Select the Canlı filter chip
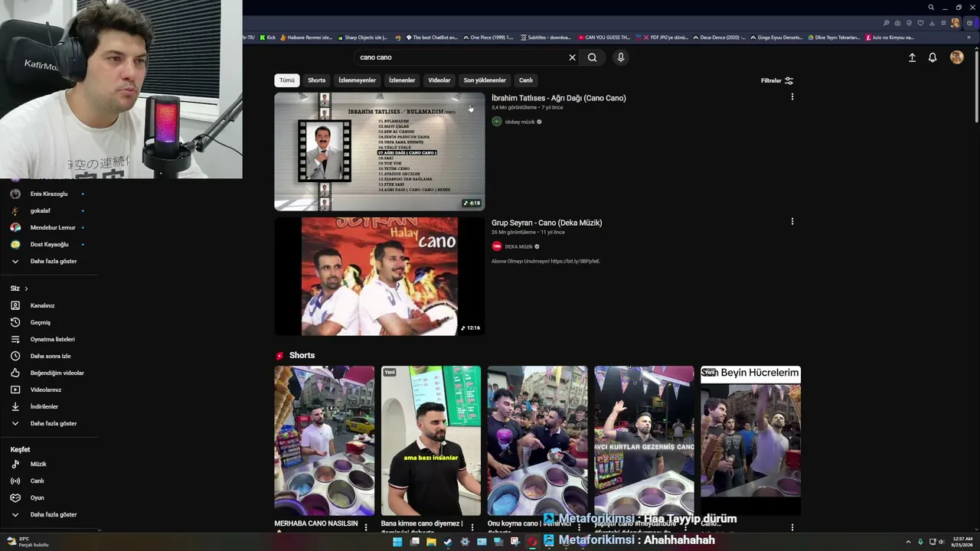This screenshot has height=551, width=980. tap(526, 80)
